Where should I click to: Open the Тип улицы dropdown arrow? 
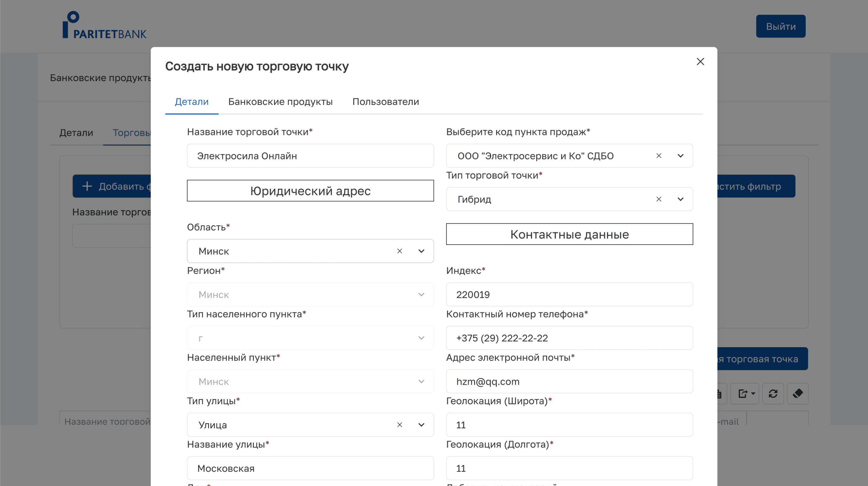[421, 425]
